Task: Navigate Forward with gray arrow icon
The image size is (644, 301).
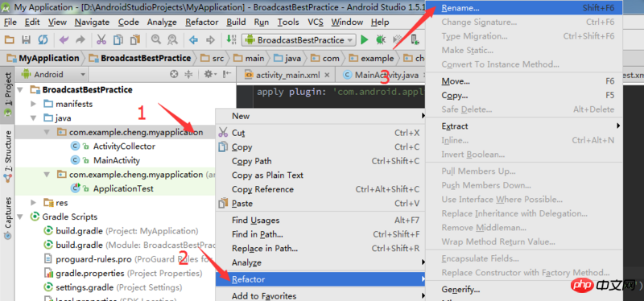Action: tap(210, 39)
